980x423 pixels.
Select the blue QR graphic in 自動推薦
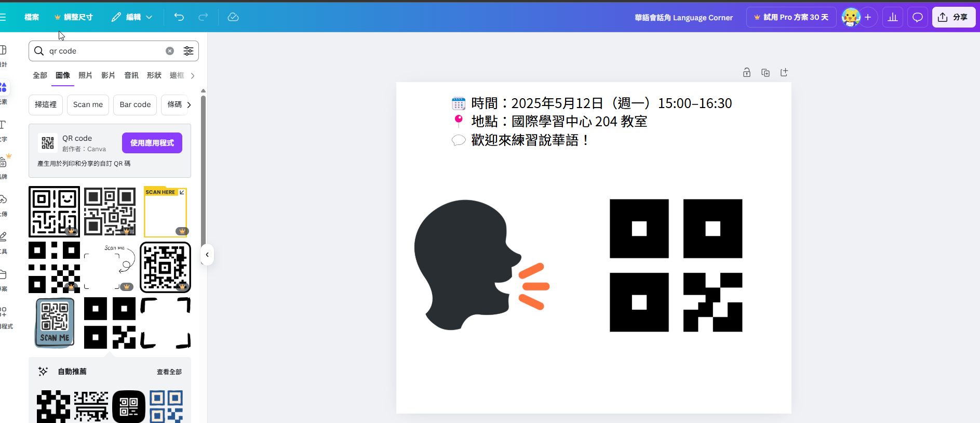(x=166, y=406)
